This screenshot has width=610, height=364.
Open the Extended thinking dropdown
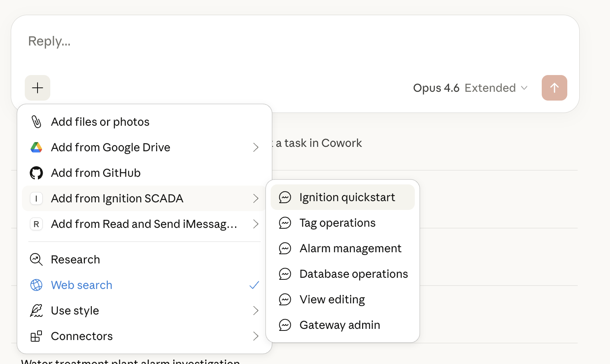click(x=496, y=88)
